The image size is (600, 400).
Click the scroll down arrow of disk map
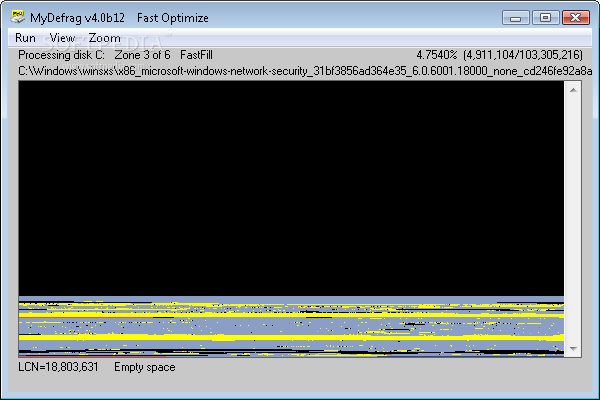[x=573, y=348]
